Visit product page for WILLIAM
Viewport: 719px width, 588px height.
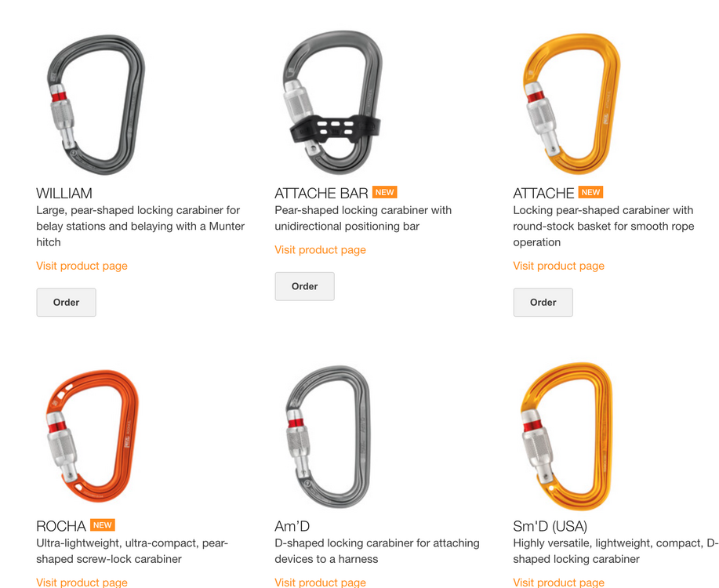(x=82, y=266)
